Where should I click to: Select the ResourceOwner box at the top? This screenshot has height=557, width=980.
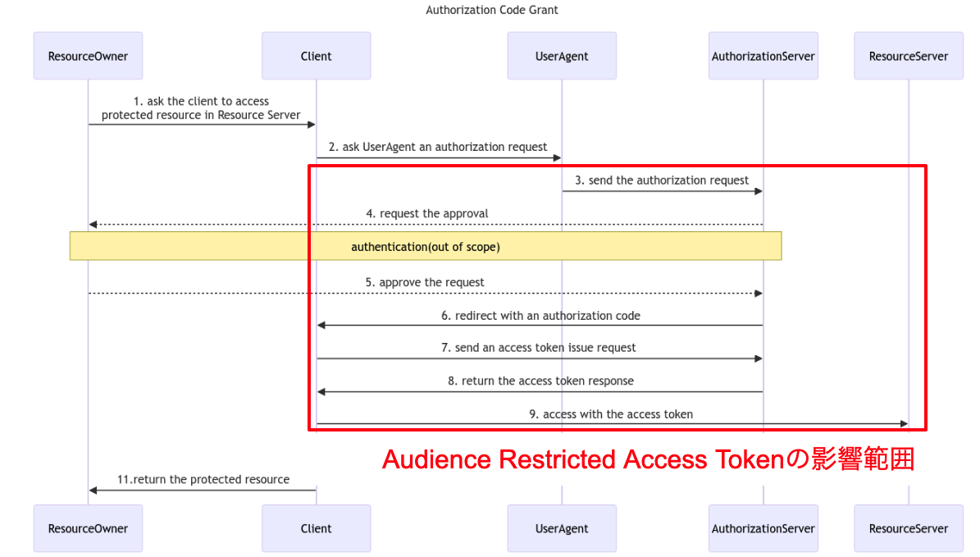coord(88,55)
